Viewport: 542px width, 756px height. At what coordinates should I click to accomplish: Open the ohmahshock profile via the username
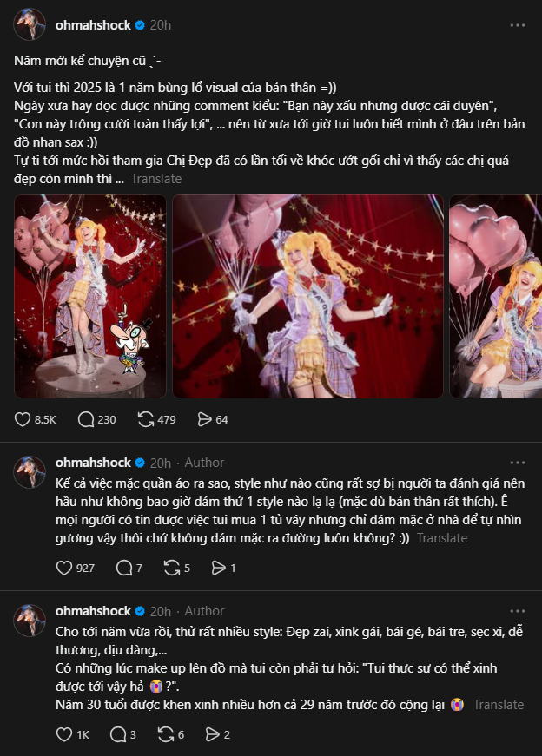click(x=93, y=25)
